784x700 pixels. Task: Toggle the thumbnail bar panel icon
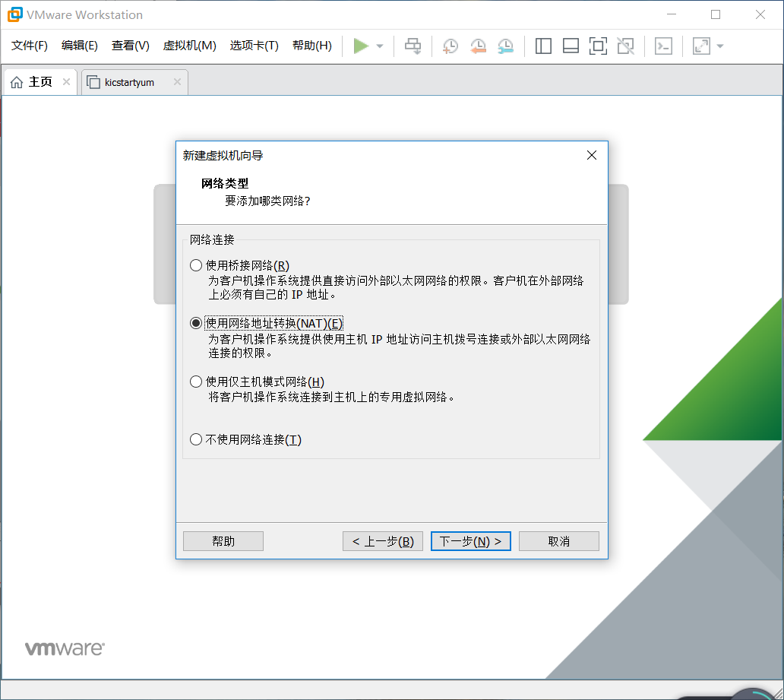[571, 46]
